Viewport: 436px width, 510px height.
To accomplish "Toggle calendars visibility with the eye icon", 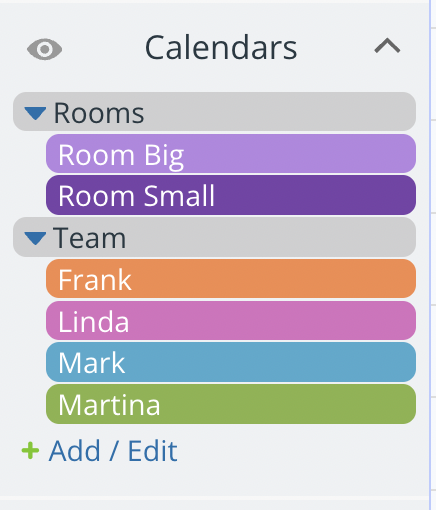I will coord(44,49).
